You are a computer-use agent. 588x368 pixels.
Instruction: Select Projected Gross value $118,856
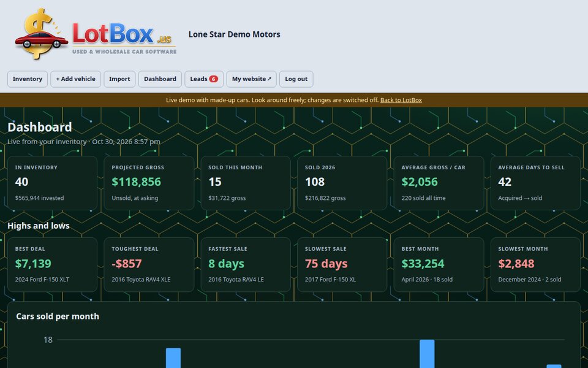point(137,182)
